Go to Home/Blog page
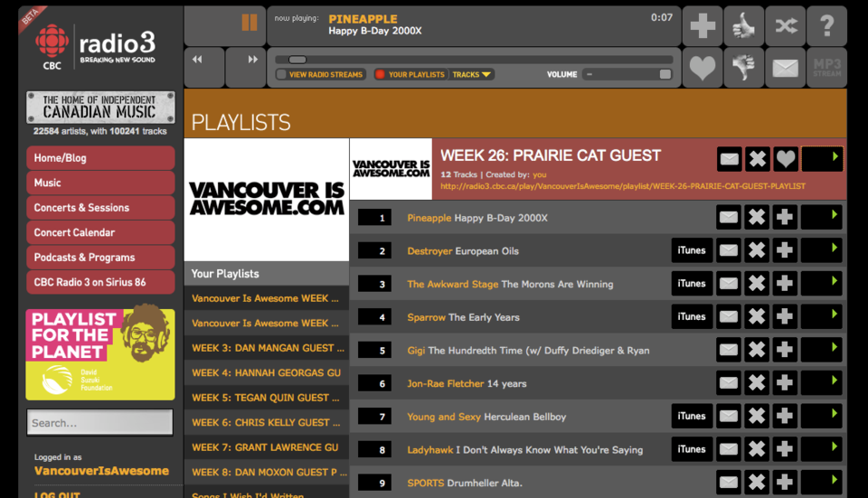The width and height of the screenshot is (868, 498). point(100,158)
